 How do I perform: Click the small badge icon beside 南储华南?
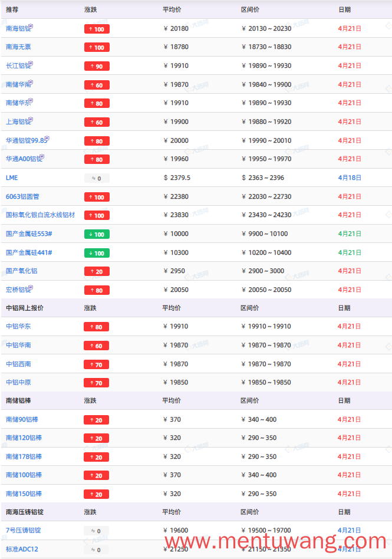[31, 83]
